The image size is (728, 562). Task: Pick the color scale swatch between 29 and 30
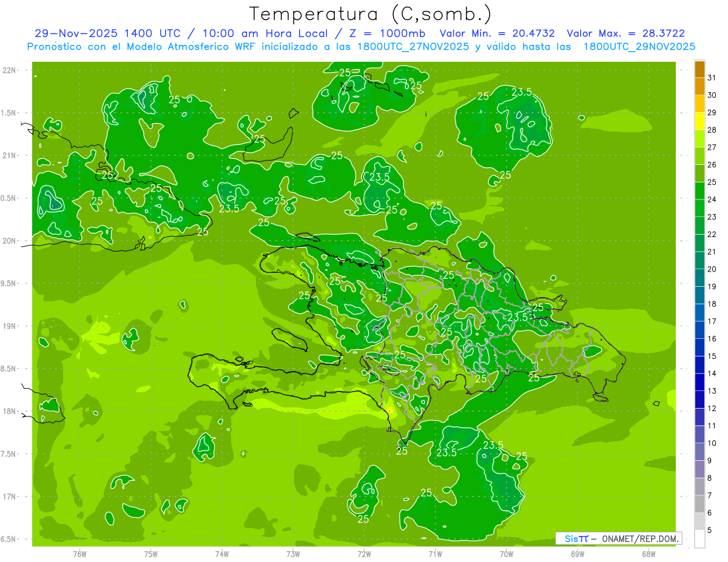[x=699, y=104]
